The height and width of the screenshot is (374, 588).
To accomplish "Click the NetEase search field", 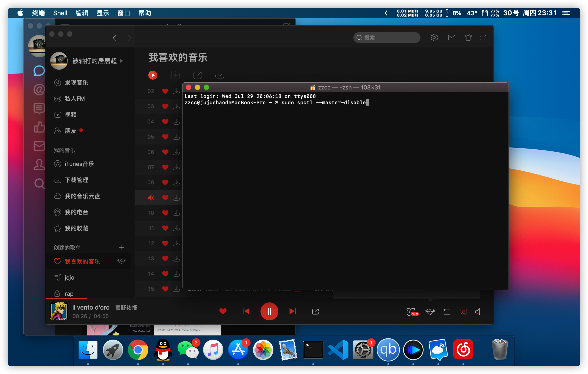I will coord(386,38).
